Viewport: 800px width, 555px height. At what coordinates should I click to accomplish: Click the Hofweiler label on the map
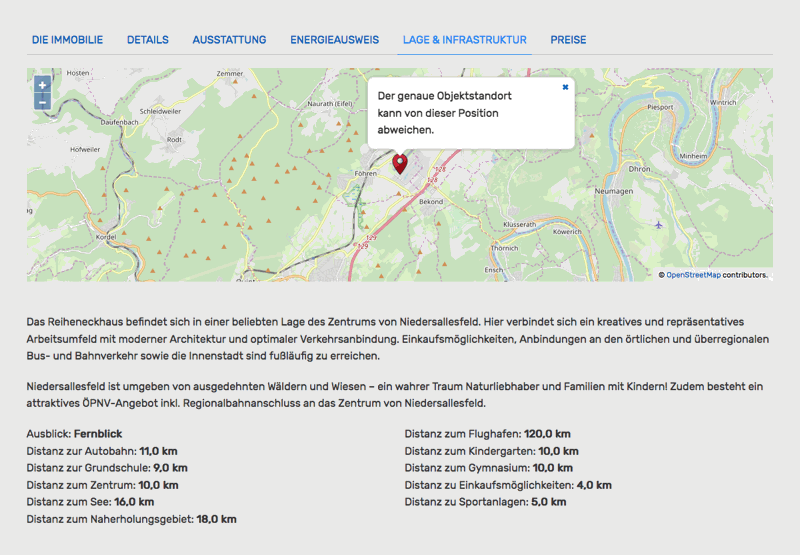click(85, 149)
